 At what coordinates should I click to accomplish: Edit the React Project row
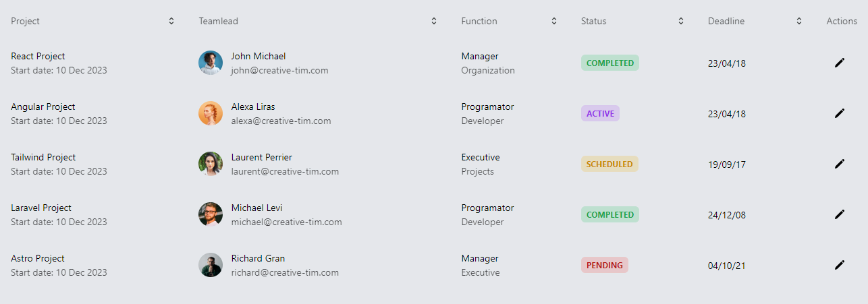pos(840,63)
